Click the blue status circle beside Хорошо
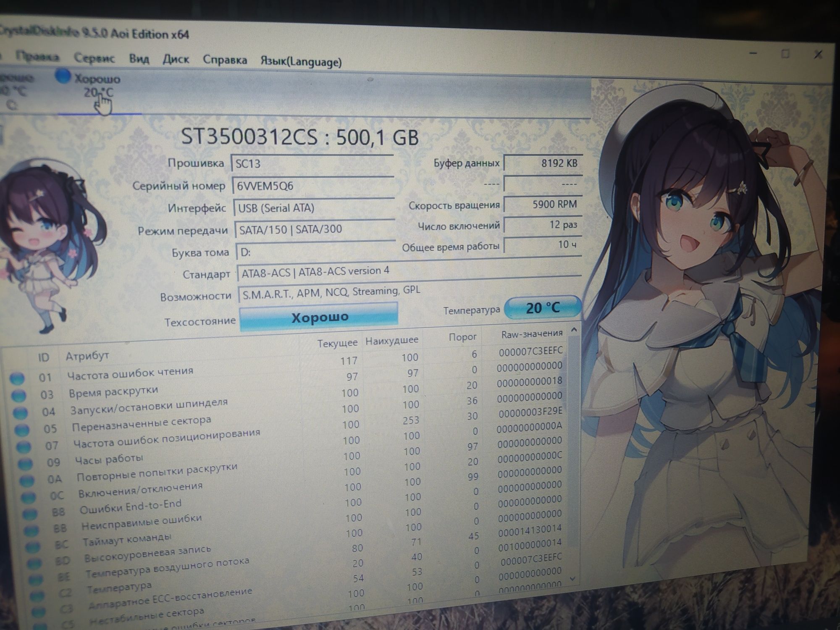 (x=63, y=76)
